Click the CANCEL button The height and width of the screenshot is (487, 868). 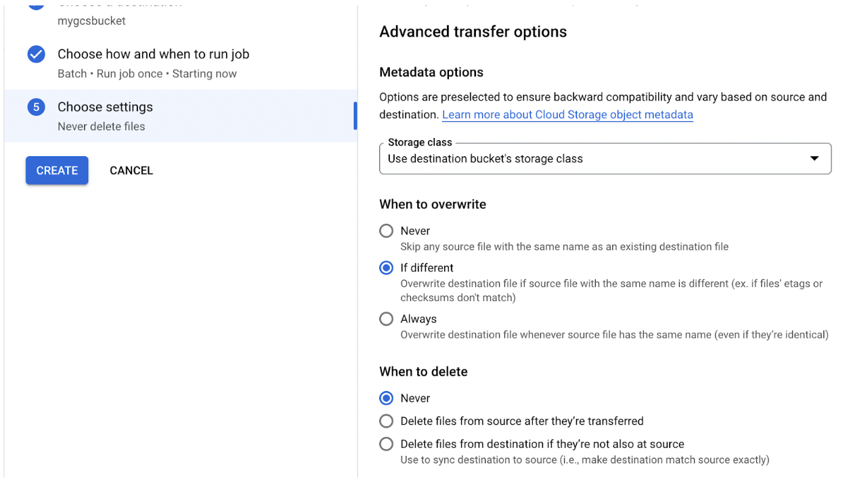coord(131,170)
